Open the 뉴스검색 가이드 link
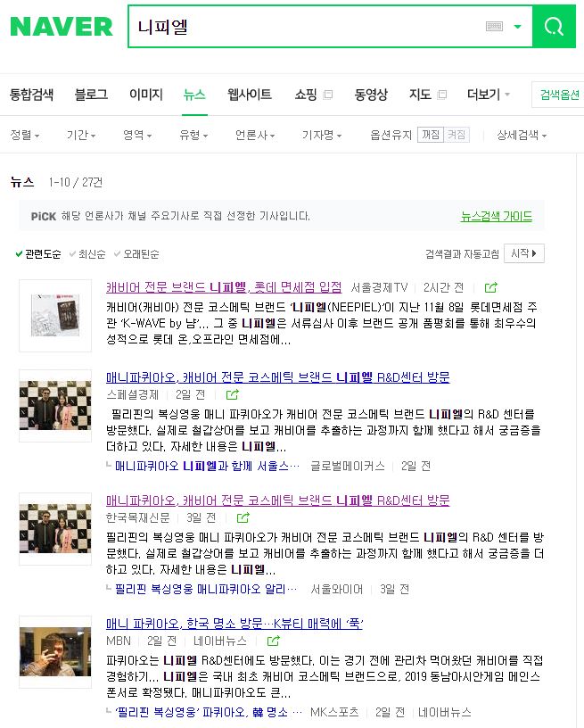 (497, 217)
